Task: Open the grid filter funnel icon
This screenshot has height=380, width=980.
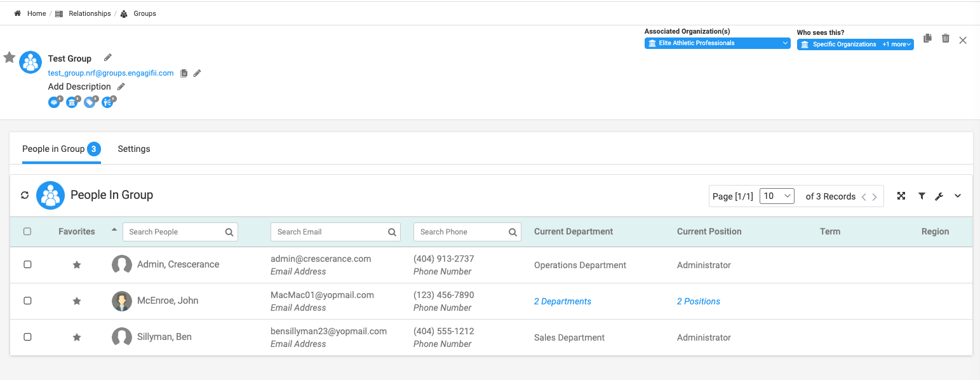Action: pos(922,196)
